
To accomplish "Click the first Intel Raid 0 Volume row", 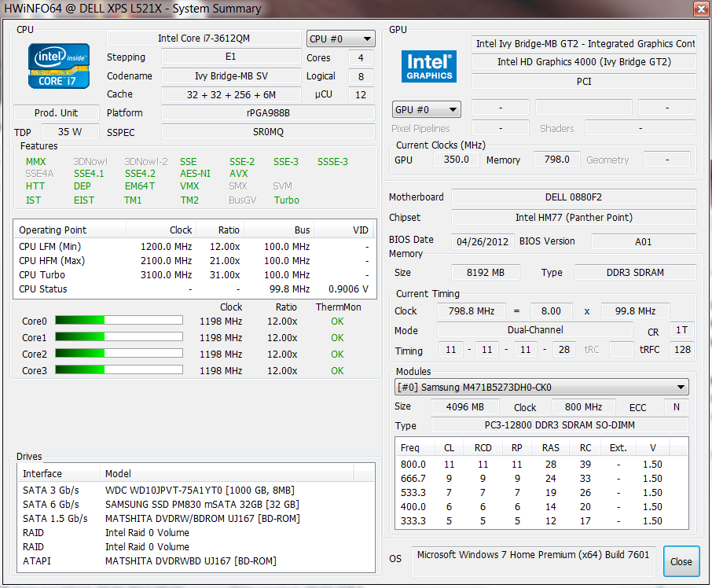I will point(196,533).
